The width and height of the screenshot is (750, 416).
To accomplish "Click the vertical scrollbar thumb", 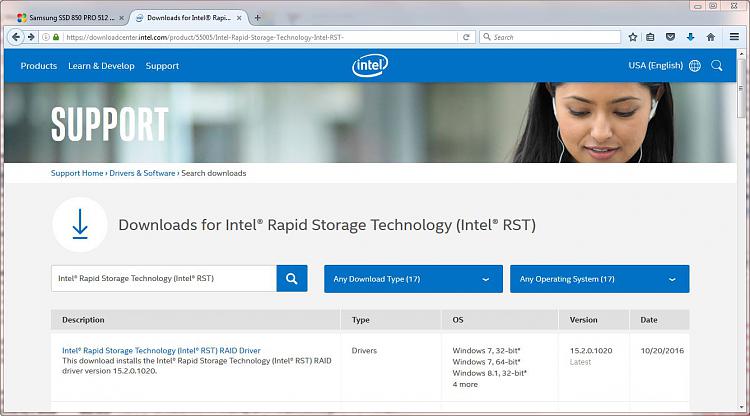I will click(741, 88).
